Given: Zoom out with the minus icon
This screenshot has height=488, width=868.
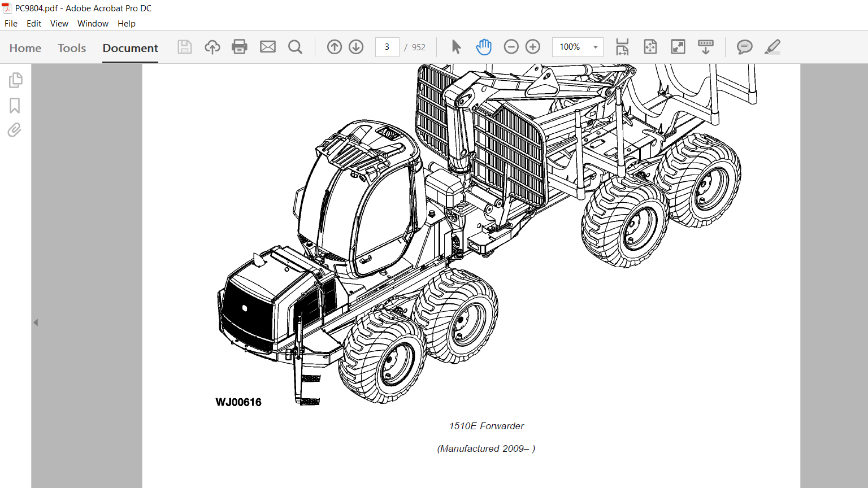Looking at the screenshot, I should point(511,47).
